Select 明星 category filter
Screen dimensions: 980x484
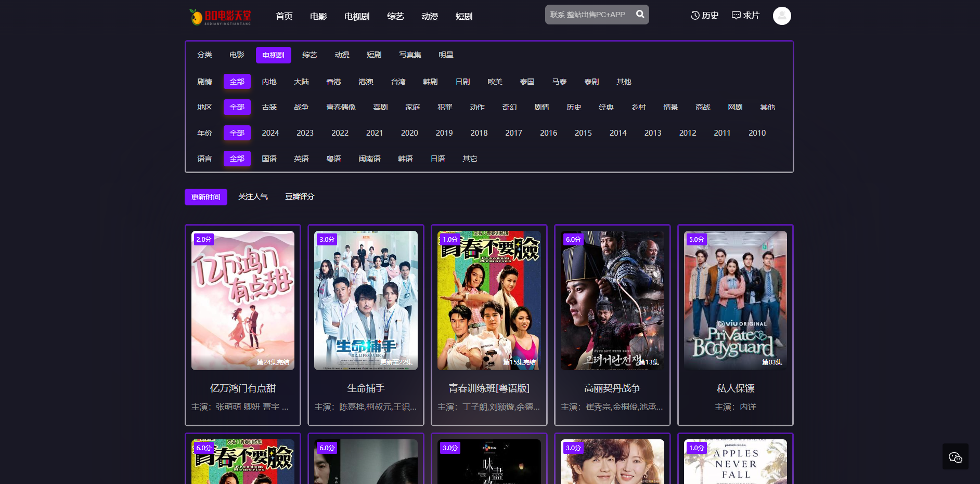coord(446,55)
